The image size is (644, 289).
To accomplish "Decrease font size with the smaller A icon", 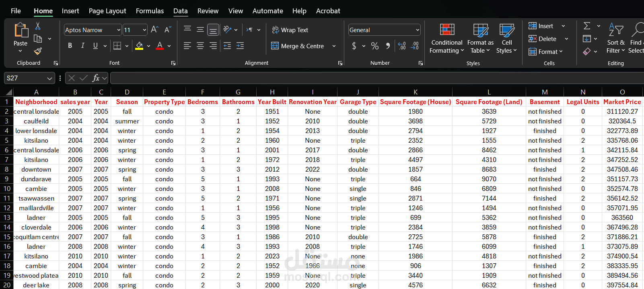I will 168,29.
